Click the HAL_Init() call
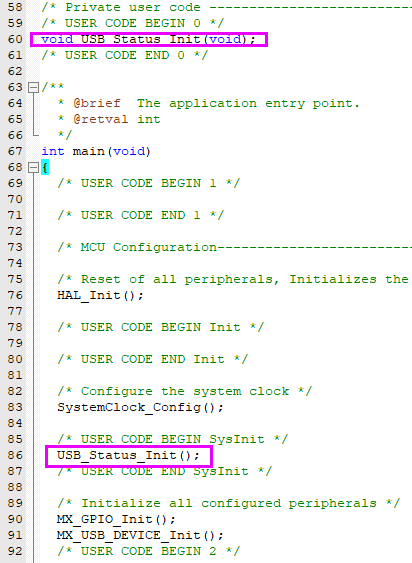 100,296
